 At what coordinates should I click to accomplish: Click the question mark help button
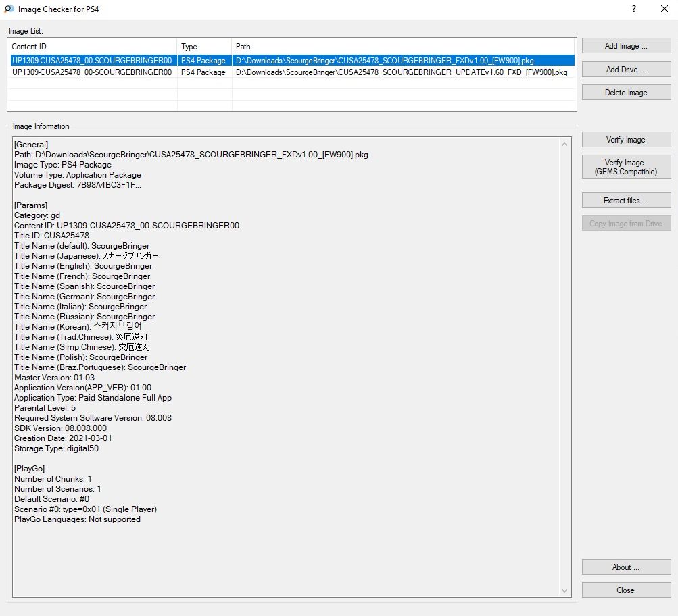633,9
